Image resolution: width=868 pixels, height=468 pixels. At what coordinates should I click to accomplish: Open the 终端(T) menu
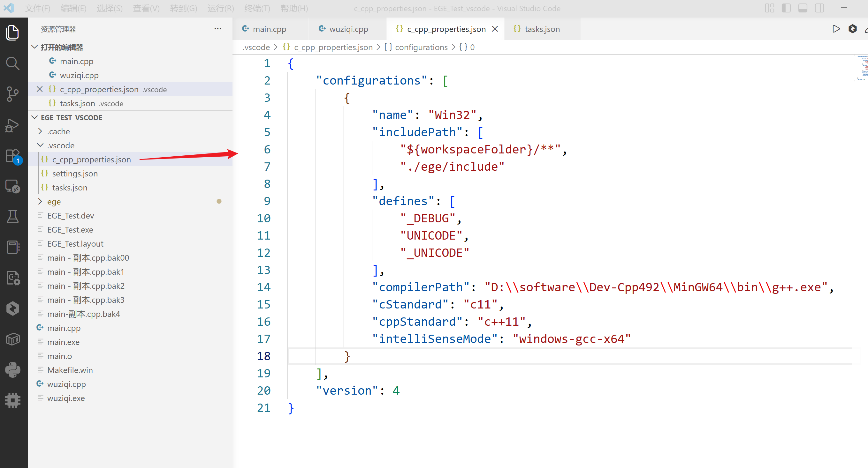point(257,8)
